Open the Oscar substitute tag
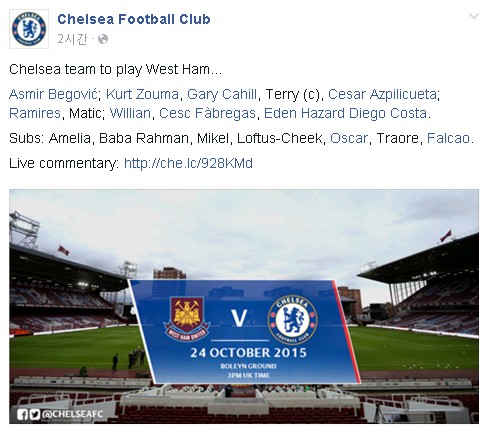 (x=349, y=138)
